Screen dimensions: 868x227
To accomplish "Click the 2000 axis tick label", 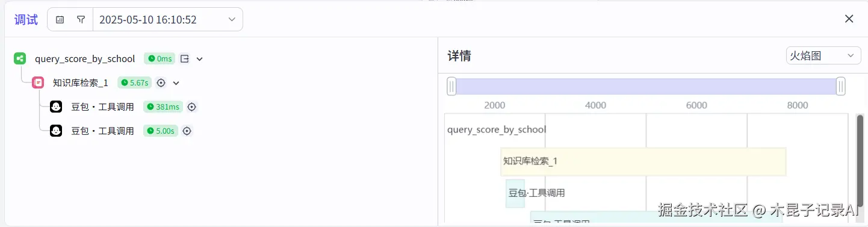I will [x=495, y=105].
